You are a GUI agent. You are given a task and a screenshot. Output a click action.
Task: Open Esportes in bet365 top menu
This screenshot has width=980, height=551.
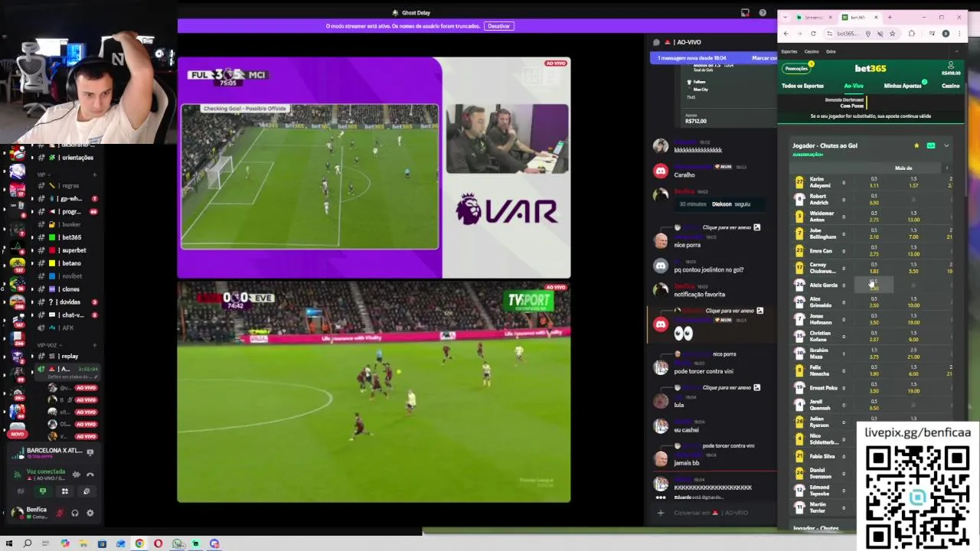pos(789,51)
